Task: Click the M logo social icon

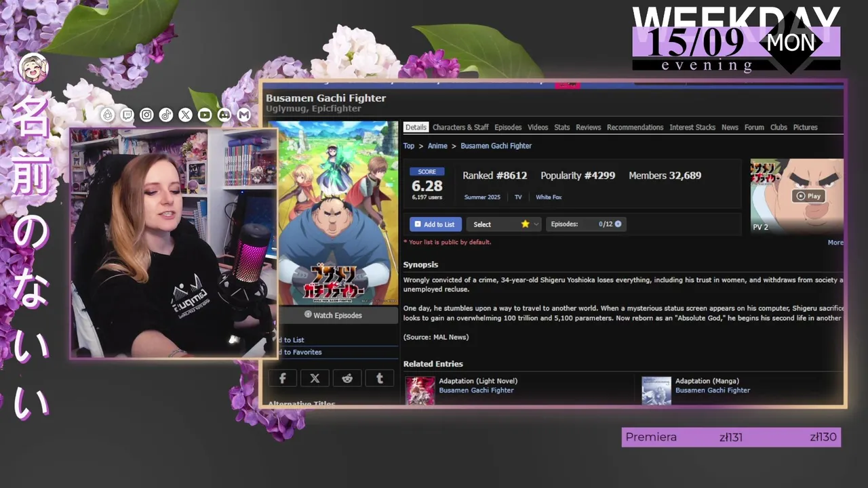Action: tap(244, 115)
